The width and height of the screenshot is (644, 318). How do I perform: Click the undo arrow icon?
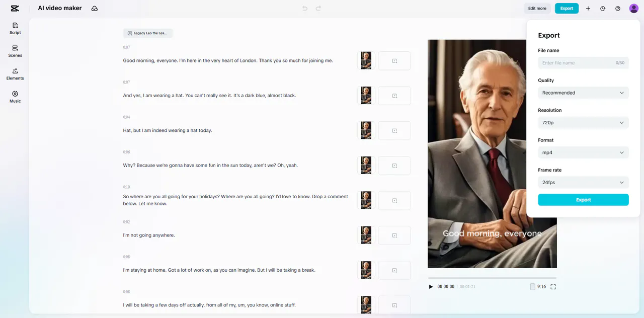pos(305,9)
